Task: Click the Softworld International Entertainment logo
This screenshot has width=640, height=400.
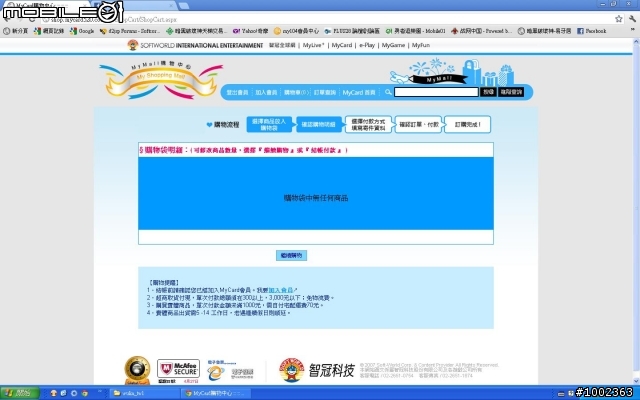Action: tap(195, 45)
